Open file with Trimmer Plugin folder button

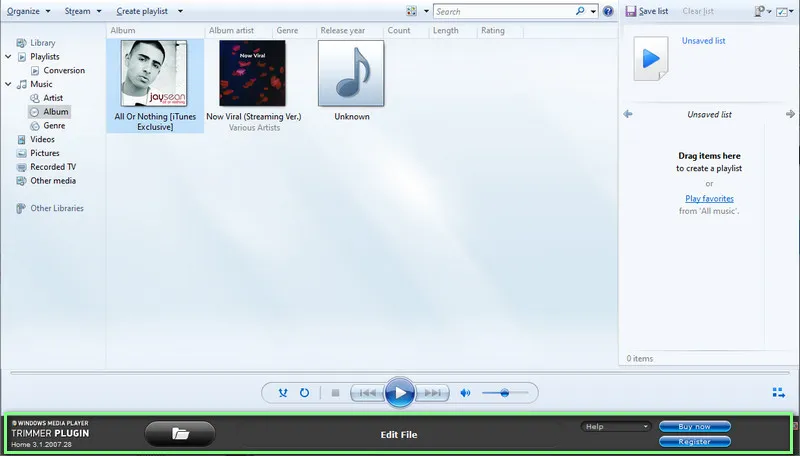tap(180, 433)
